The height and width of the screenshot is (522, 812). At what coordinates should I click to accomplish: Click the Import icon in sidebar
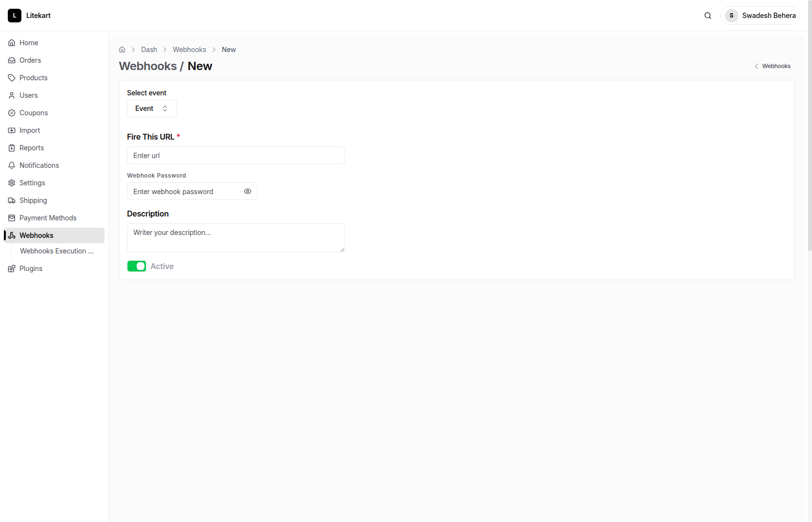pyautogui.click(x=12, y=130)
